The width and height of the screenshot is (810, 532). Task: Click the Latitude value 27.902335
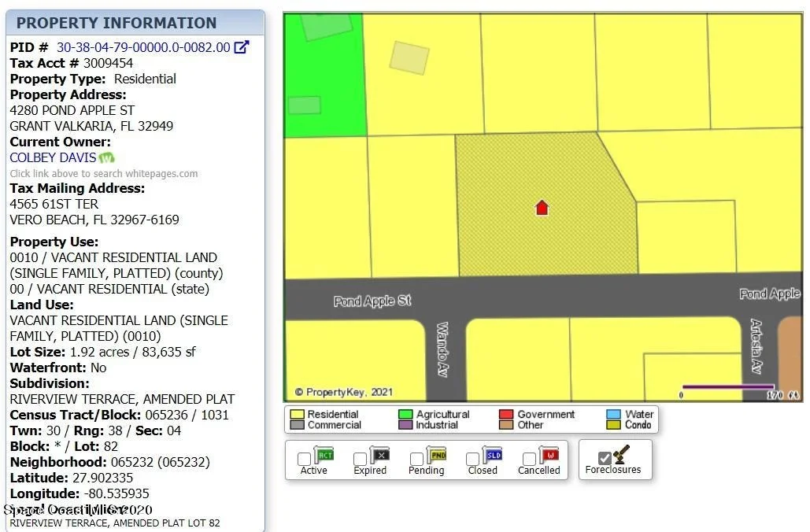click(103, 478)
